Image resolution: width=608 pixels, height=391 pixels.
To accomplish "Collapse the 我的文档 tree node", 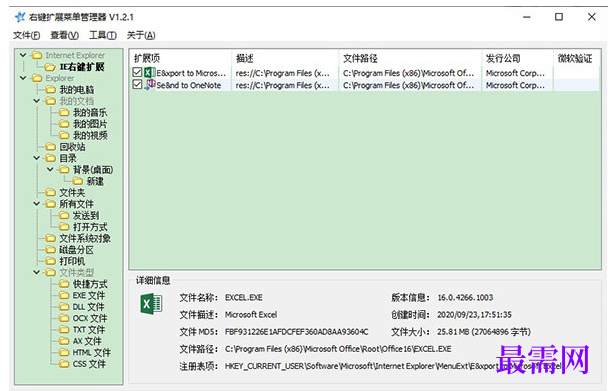I will pyautogui.click(x=37, y=101).
